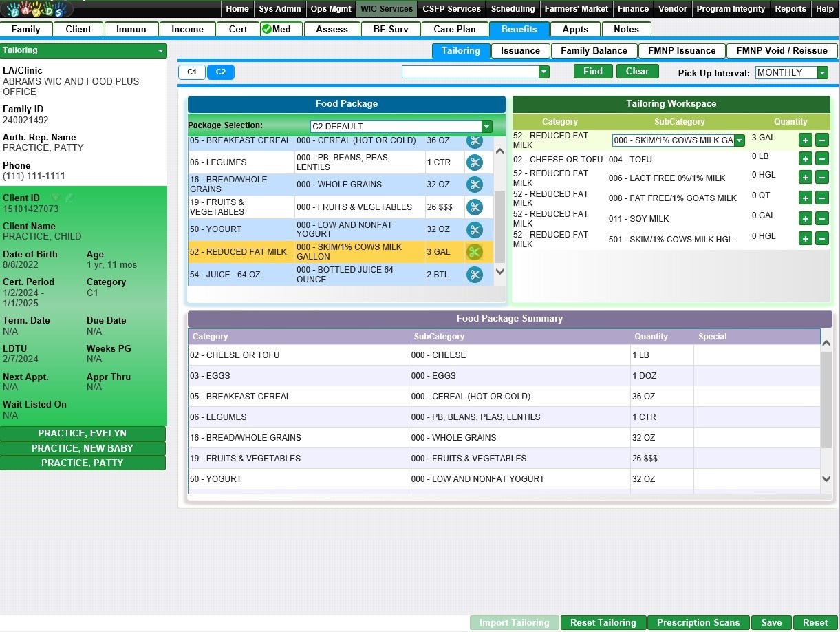Switch to the Family Balance tab
The height and width of the screenshot is (632, 840).
coord(594,50)
